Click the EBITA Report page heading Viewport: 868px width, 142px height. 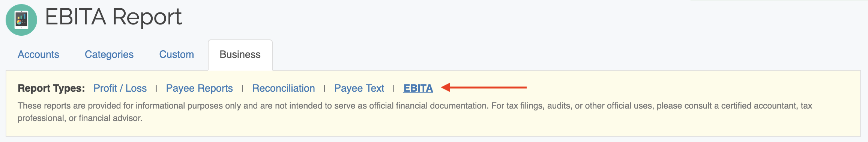pyautogui.click(x=113, y=17)
